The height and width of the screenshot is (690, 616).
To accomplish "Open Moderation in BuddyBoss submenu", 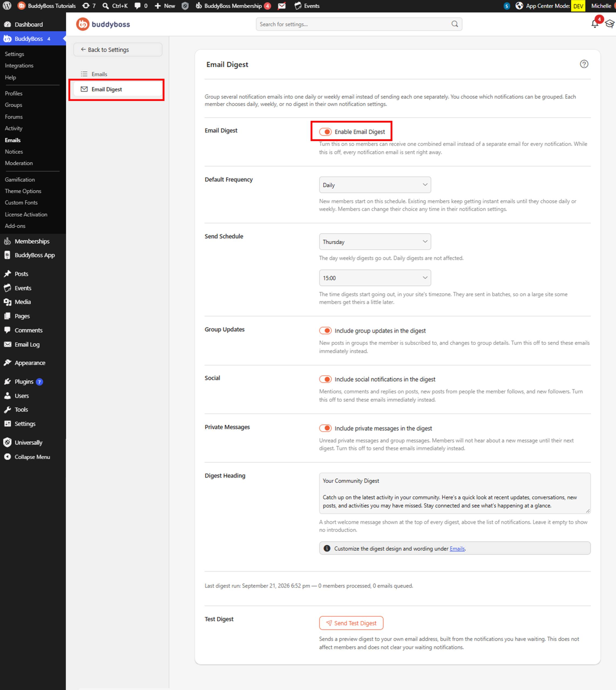I will (19, 163).
